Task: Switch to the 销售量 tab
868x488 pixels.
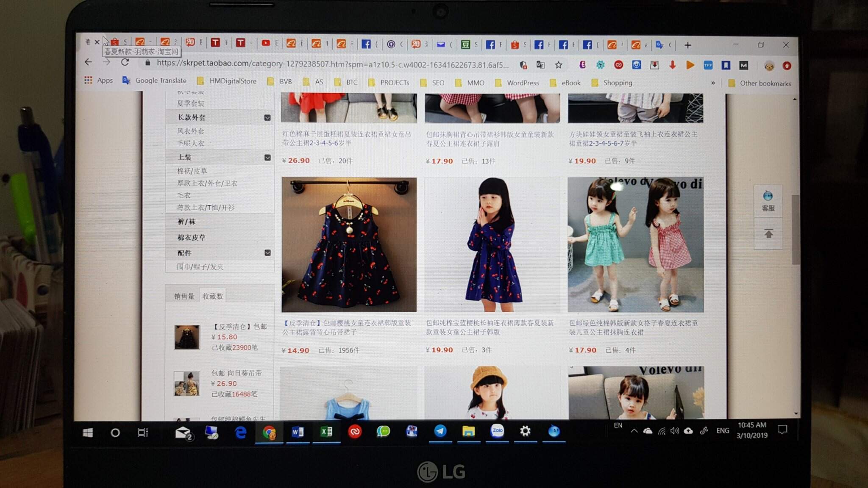Action: pos(184,296)
